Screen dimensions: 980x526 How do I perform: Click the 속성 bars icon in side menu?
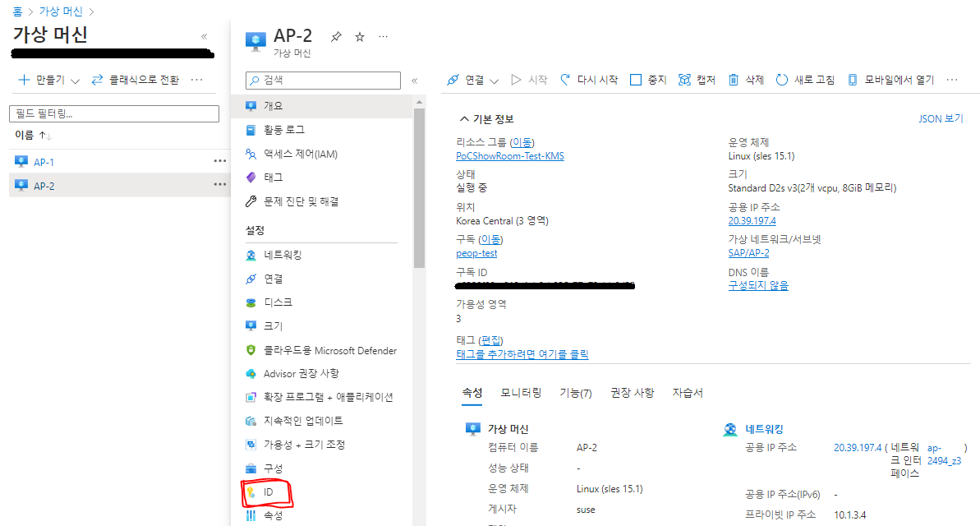(x=251, y=516)
